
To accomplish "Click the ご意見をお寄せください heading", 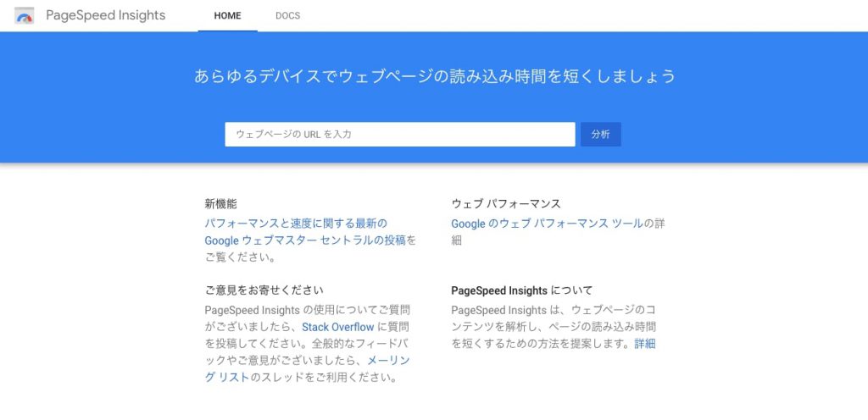I will coord(264,290).
